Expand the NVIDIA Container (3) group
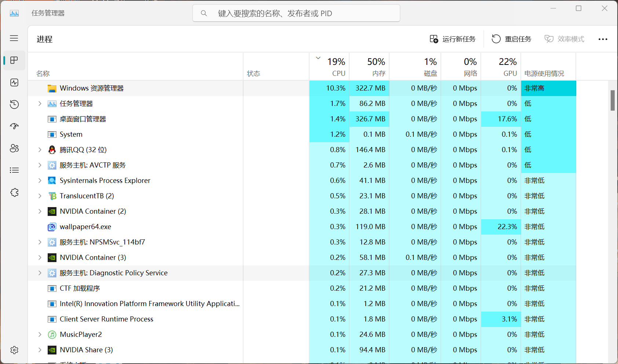The image size is (618, 364). [x=40, y=257]
